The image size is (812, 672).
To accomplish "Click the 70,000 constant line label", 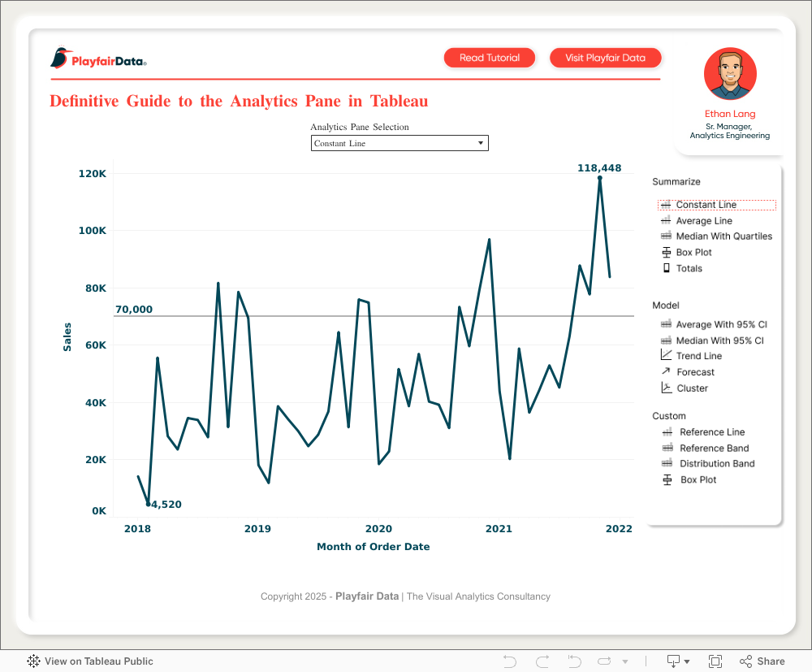I will coord(134,310).
